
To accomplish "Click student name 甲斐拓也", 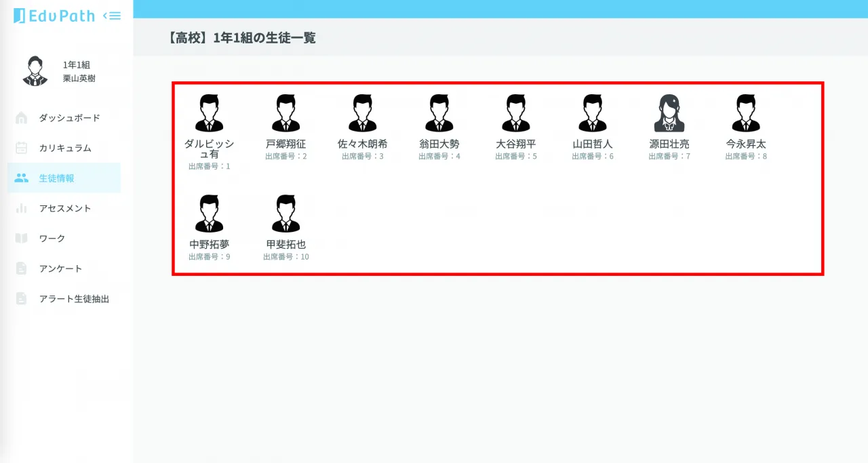I will pos(286,245).
